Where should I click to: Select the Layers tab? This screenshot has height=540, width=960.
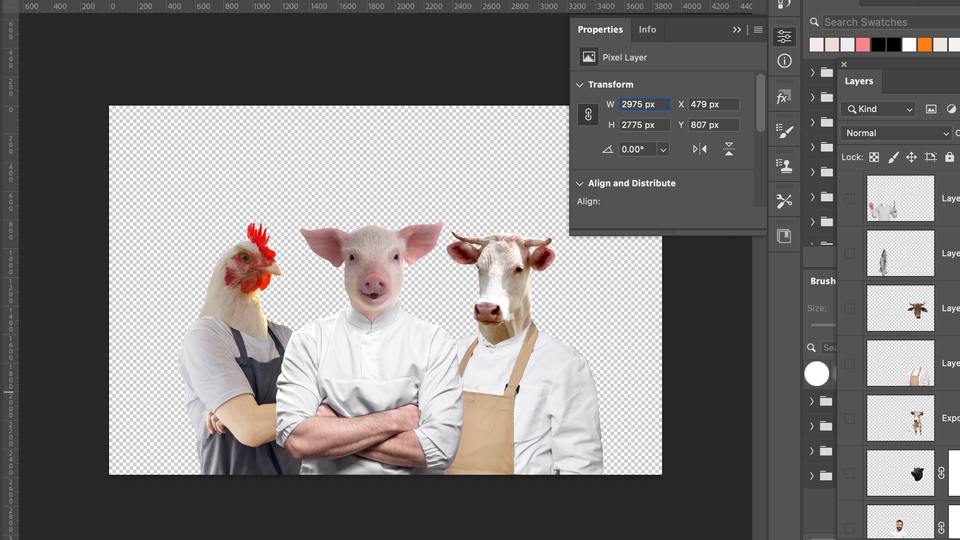pyautogui.click(x=859, y=81)
